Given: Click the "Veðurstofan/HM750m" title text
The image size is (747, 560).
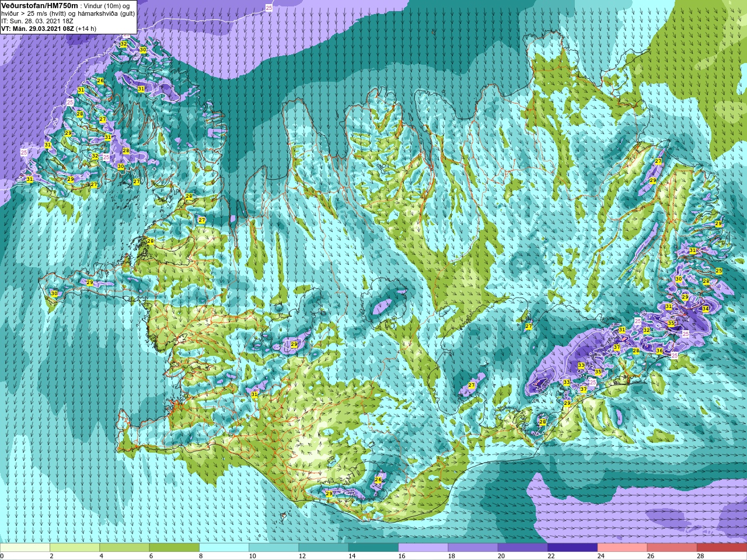Looking at the screenshot, I should click(40, 6).
